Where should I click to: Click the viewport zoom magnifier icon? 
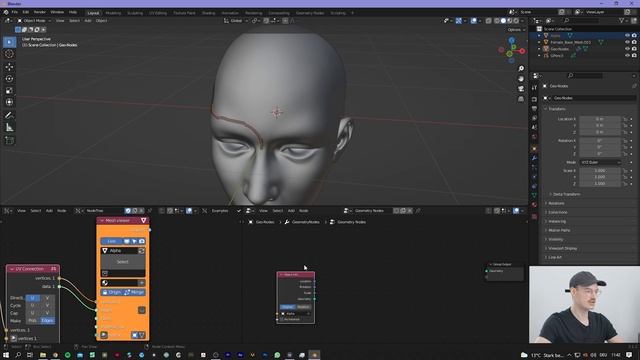(x=521, y=69)
